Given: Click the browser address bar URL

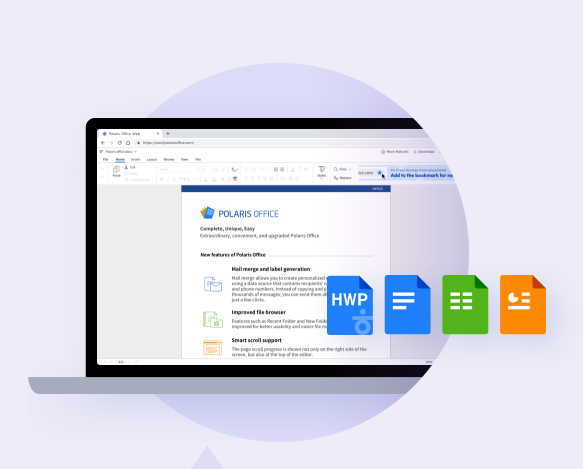Looking at the screenshot, I should (x=168, y=143).
